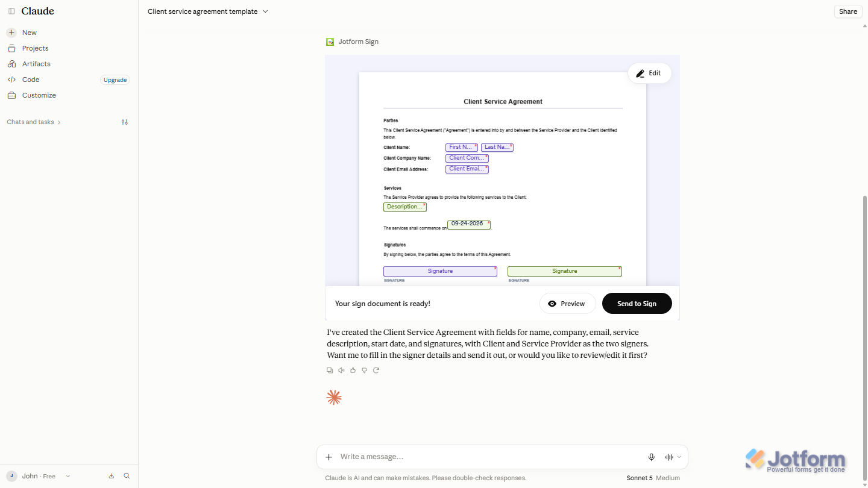Open the Artifacts section
This screenshot has width=868, height=488.
coord(36,64)
